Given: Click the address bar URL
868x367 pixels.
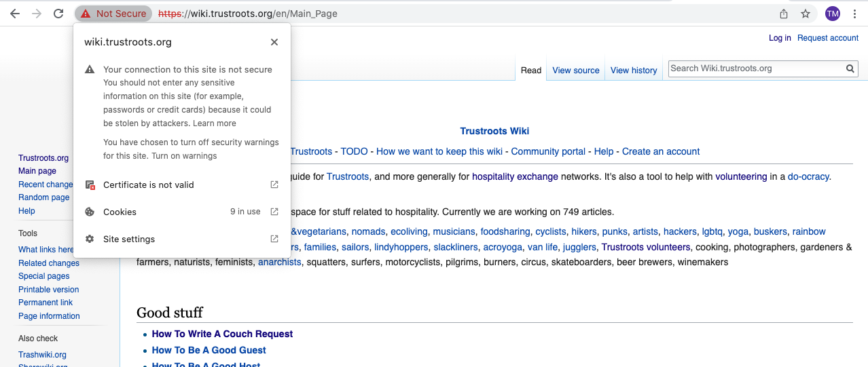Looking at the screenshot, I should (248, 14).
